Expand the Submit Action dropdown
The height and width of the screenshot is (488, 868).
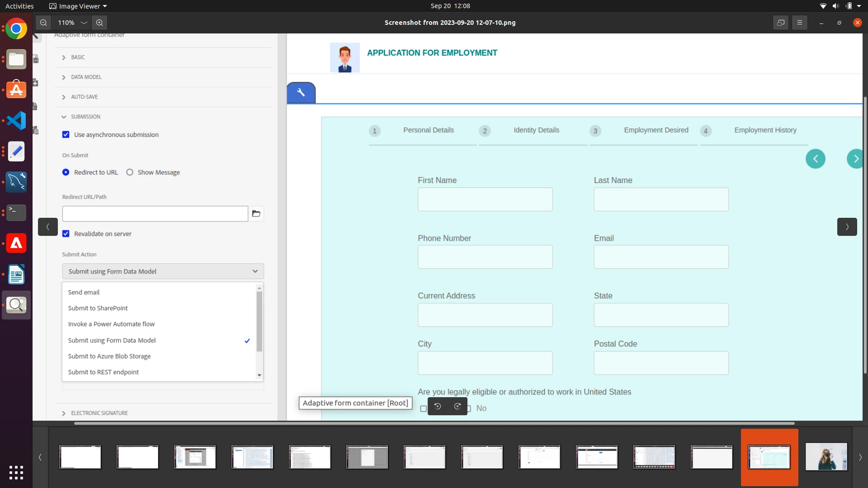[x=163, y=271]
